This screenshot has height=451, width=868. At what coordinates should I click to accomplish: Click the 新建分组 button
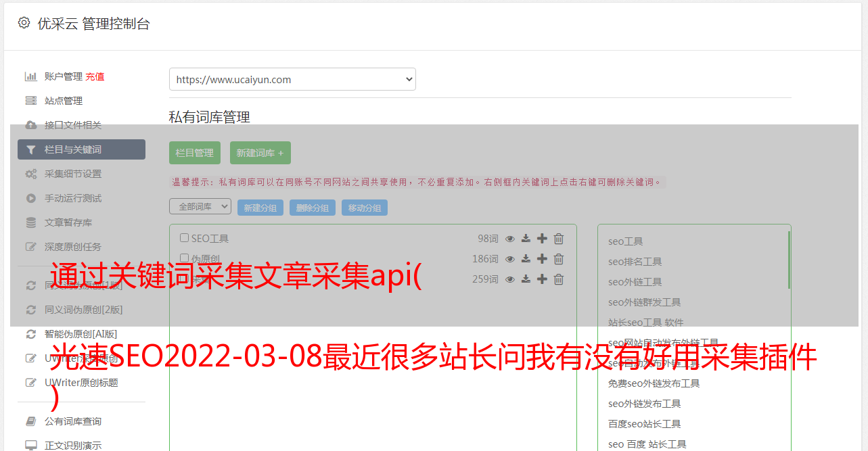260,208
